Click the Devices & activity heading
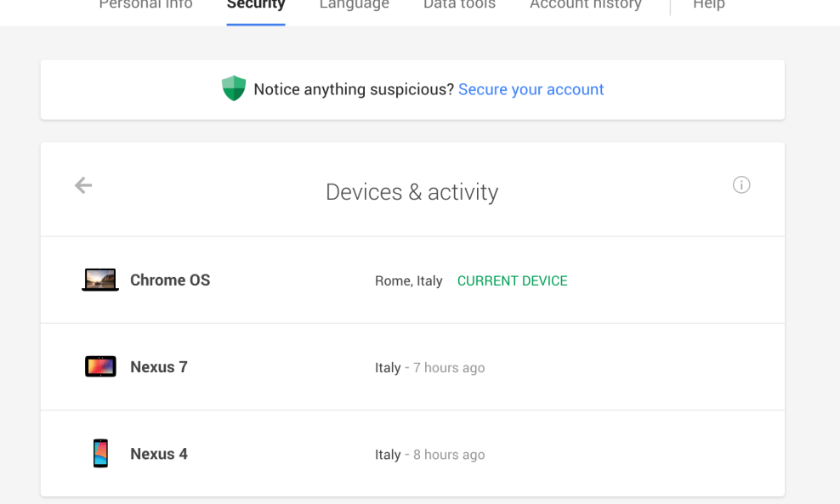 412,192
